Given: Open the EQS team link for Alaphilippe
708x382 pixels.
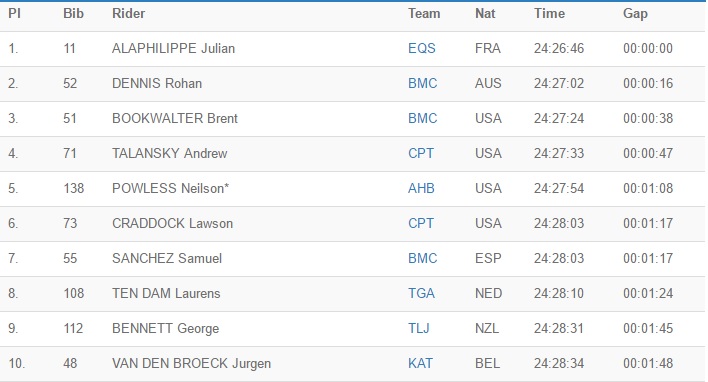Looking at the screenshot, I should pos(422,48).
